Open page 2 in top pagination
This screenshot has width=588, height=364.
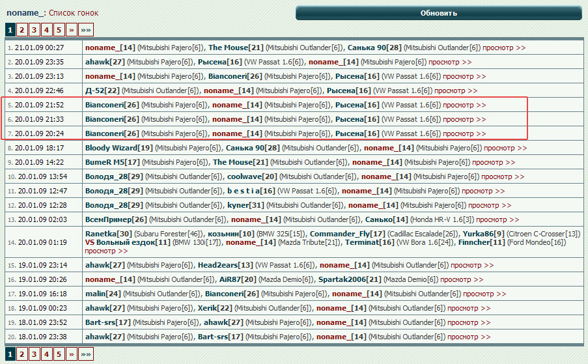coord(21,30)
